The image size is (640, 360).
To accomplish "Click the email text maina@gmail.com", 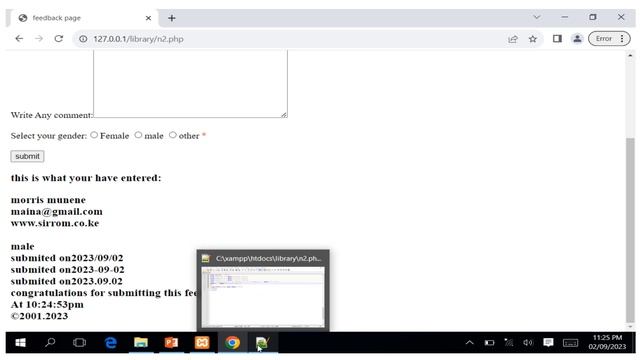I will (x=57, y=211).
